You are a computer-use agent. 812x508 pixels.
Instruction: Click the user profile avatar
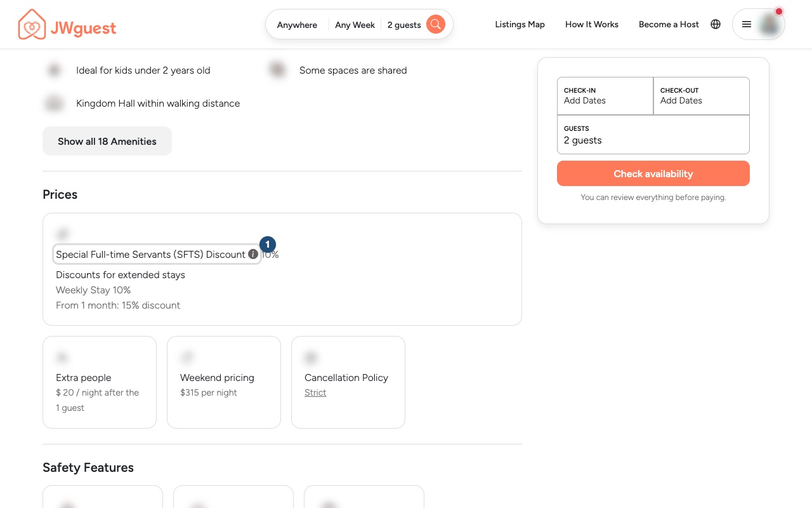point(769,24)
